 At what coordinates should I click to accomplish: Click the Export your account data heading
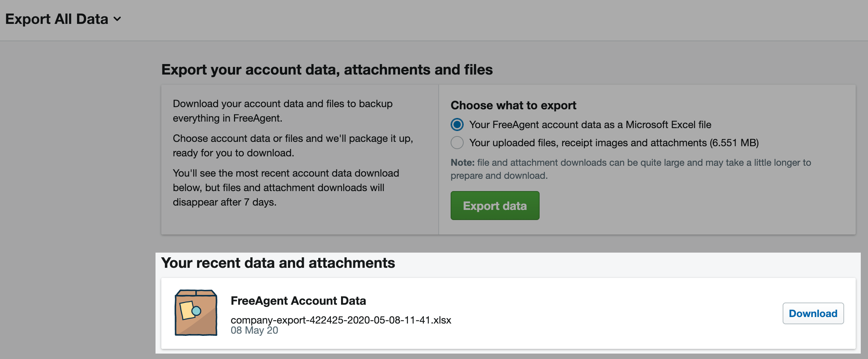tap(327, 69)
